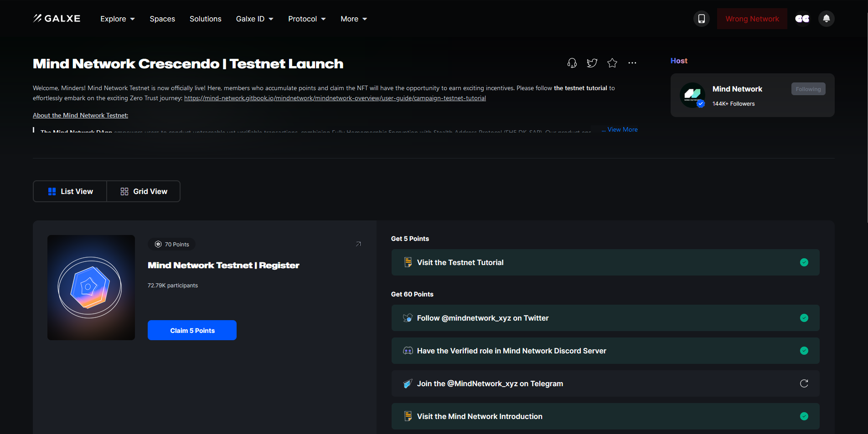The width and height of the screenshot is (868, 434).
Task: Toggle the Following button for Mind Network
Action: (808, 89)
